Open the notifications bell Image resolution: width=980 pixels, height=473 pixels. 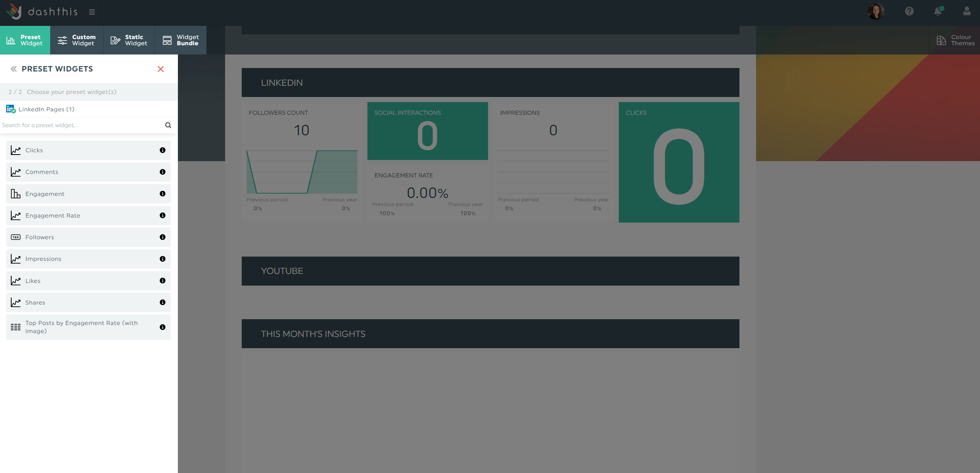tap(938, 12)
